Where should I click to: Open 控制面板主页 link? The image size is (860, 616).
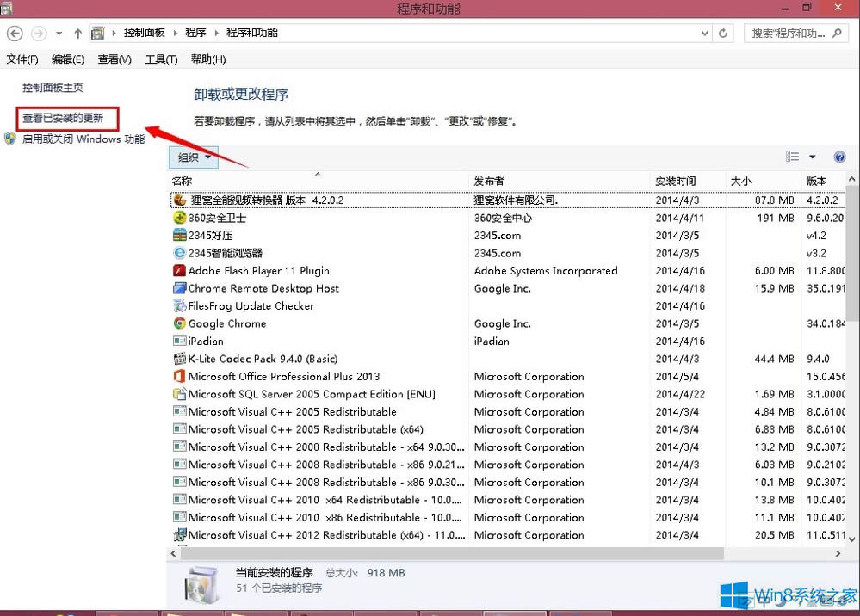pyautogui.click(x=53, y=88)
